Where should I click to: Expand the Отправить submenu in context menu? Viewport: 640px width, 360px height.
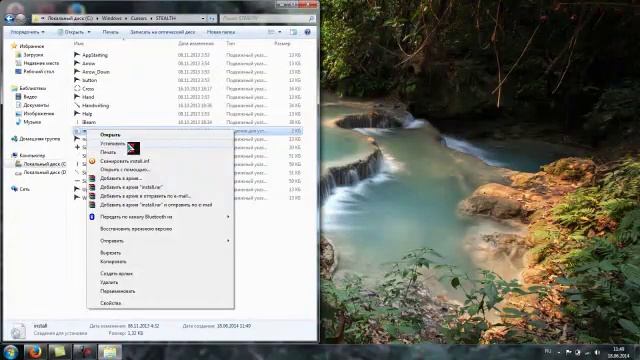click(228, 241)
